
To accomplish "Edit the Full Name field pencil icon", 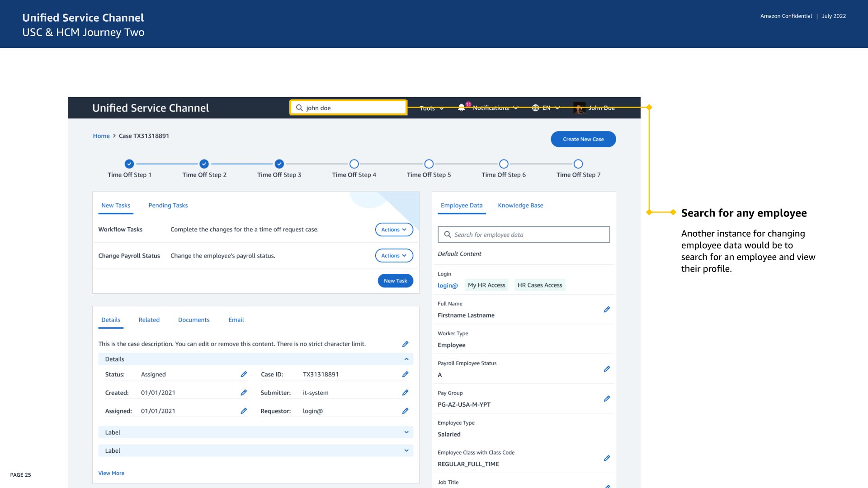I will point(607,310).
